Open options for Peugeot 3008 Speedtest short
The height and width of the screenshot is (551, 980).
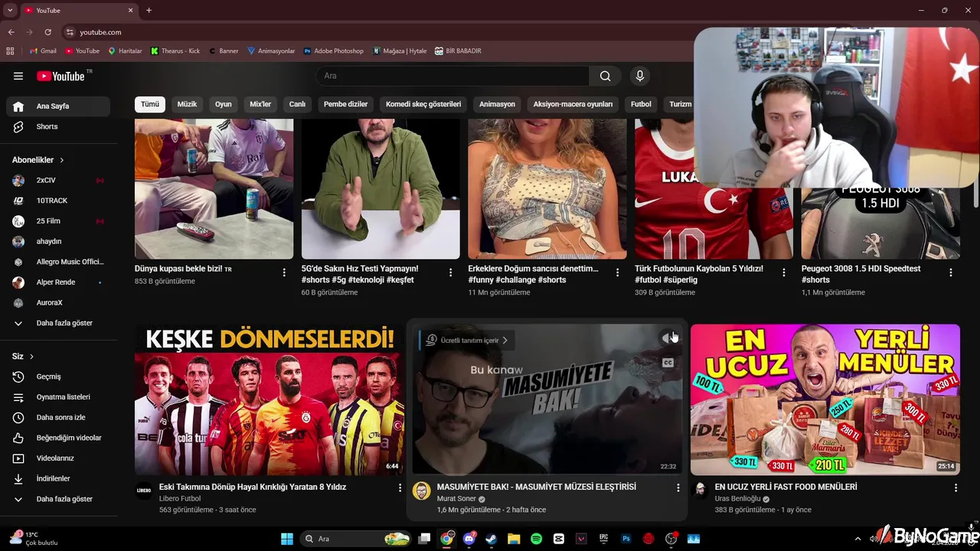click(951, 272)
